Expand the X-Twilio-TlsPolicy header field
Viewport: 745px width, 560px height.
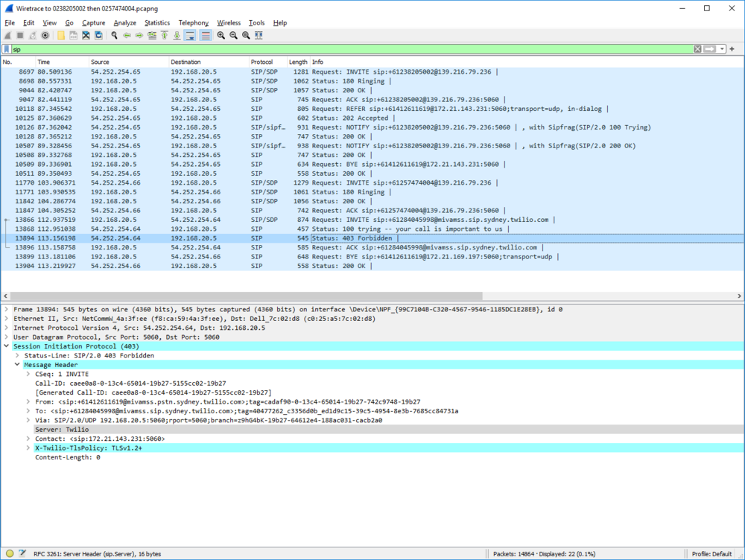pyautogui.click(x=28, y=448)
